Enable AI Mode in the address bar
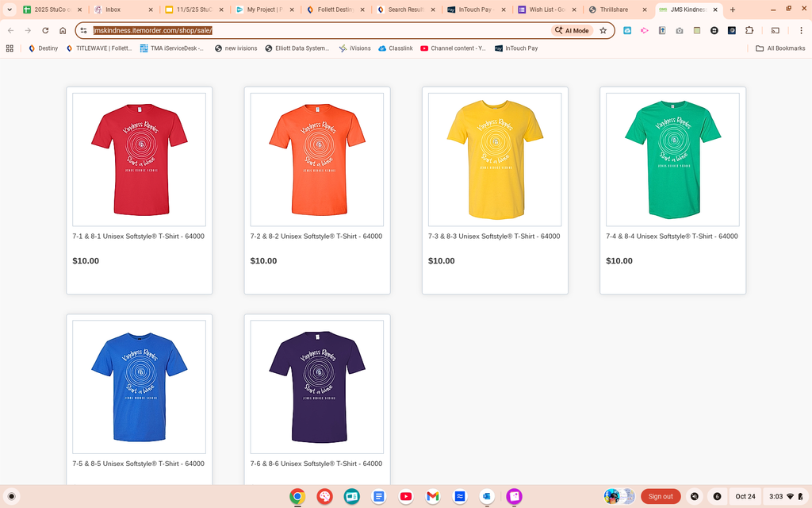Screen dimensions: 812x508 coord(571,30)
